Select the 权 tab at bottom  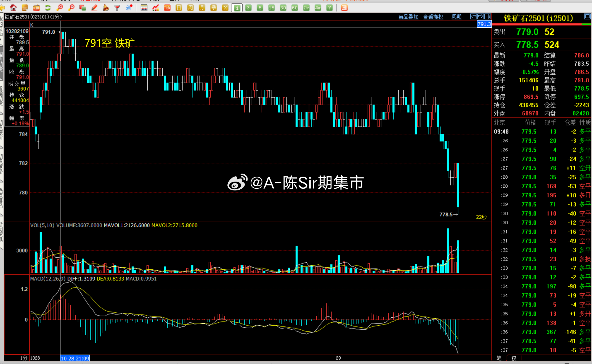[x=514, y=358]
